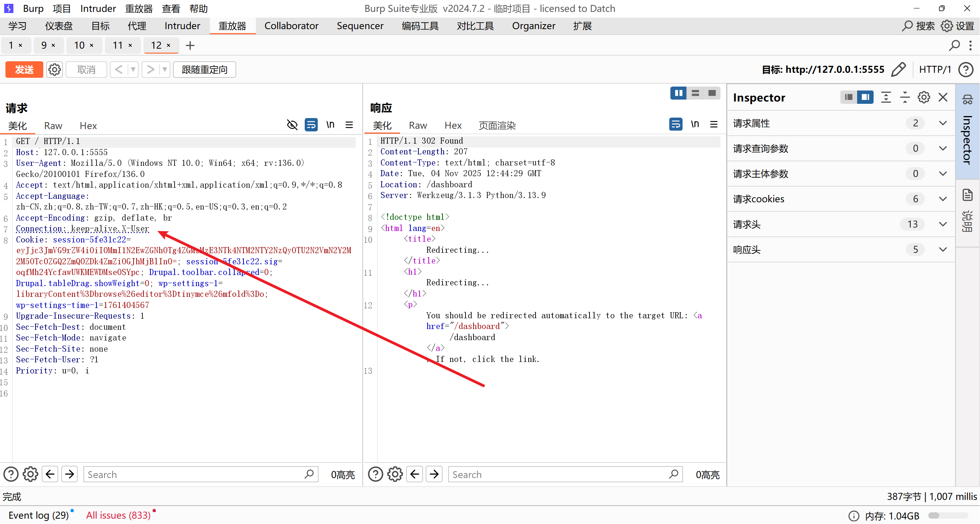This screenshot has height=524, width=980.
Task: Switch to the Collaborator tab
Action: [x=291, y=26]
